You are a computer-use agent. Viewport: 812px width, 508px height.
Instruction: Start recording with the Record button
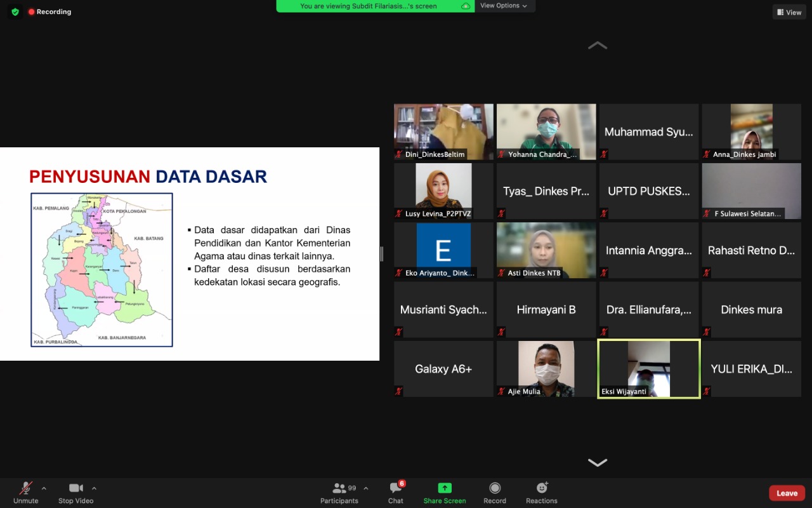tap(495, 493)
